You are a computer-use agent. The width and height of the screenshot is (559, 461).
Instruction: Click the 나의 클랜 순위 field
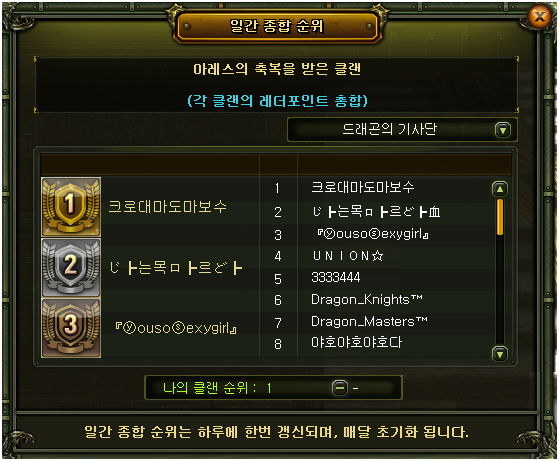point(273,388)
